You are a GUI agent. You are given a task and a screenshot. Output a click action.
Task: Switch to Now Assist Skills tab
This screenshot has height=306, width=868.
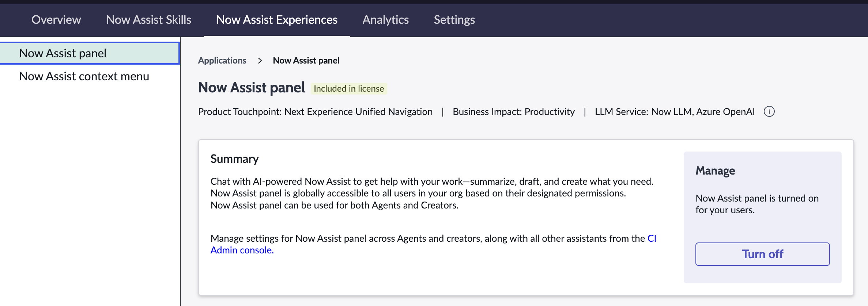[148, 20]
